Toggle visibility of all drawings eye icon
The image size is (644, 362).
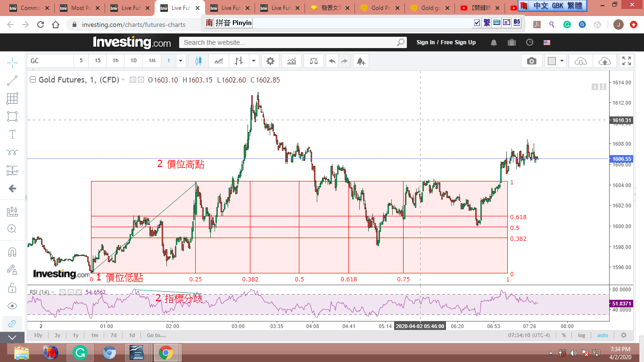(x=12, y=306)
